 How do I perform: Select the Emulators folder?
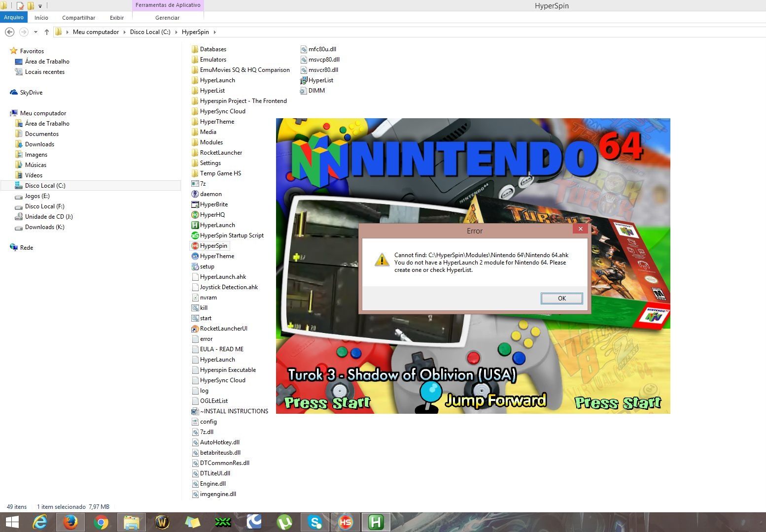[209, 60]
